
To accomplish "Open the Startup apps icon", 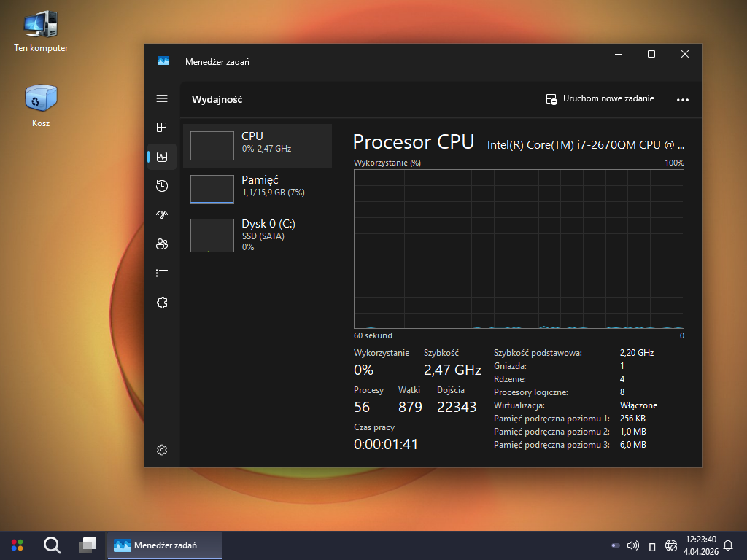I will pyautogui.click(x=162, y=215).
